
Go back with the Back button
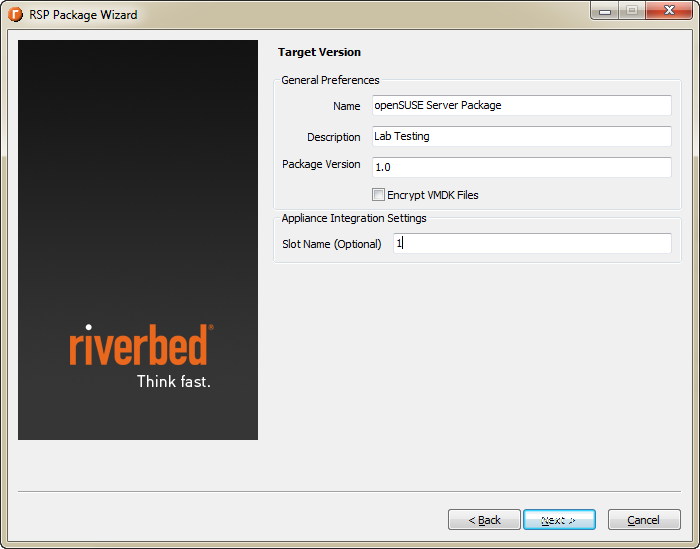484,520
